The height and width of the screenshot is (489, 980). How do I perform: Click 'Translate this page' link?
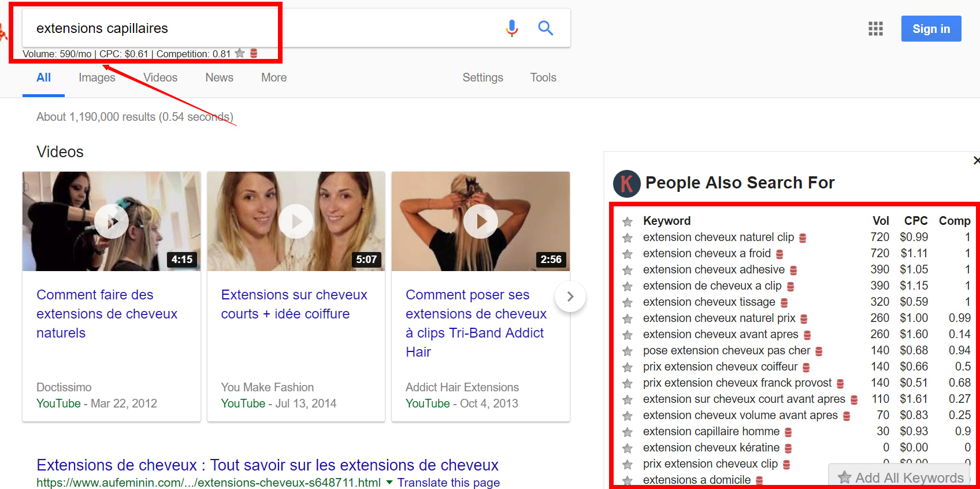click(448, 482)
